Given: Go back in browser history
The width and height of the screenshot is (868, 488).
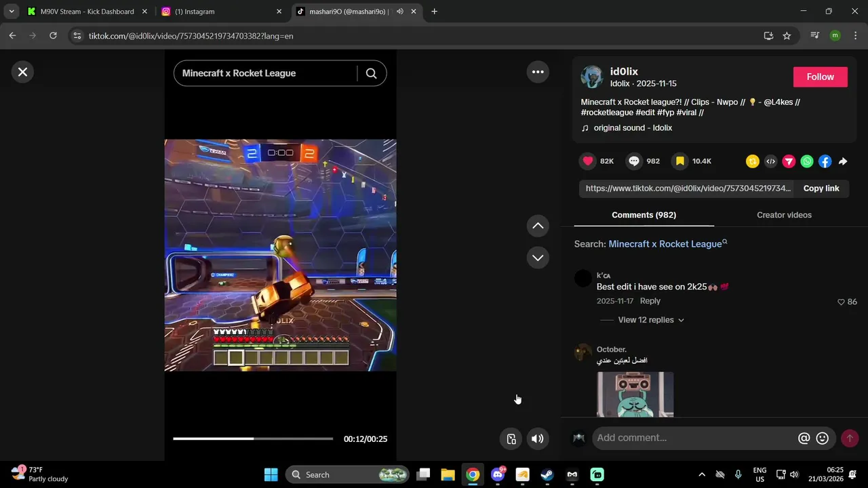Looking at the screenshot, I should coord(12,36).
